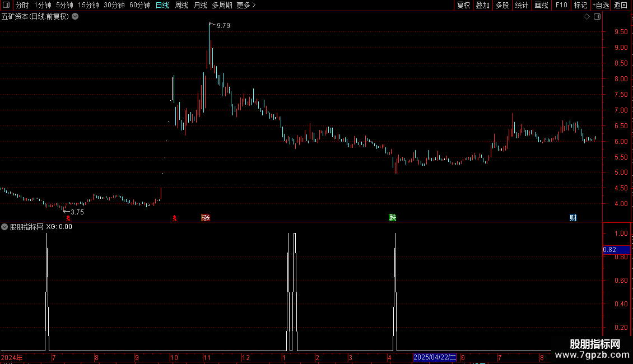Expand the 五矿资本 chart title dropdown
The width and height of the screenshot is (633, 364).
click(x=75, y=17)
